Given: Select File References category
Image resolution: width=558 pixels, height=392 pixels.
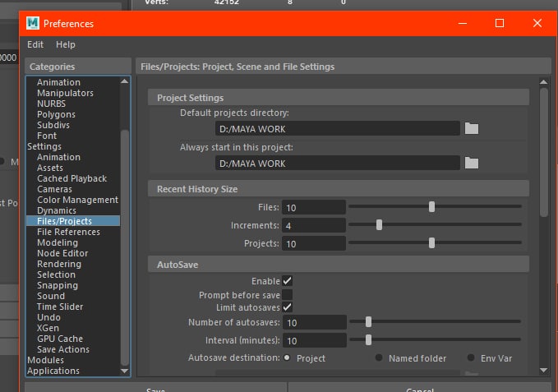Looking at the screenshot, I should pyautogui.click(x=68, y=232).
